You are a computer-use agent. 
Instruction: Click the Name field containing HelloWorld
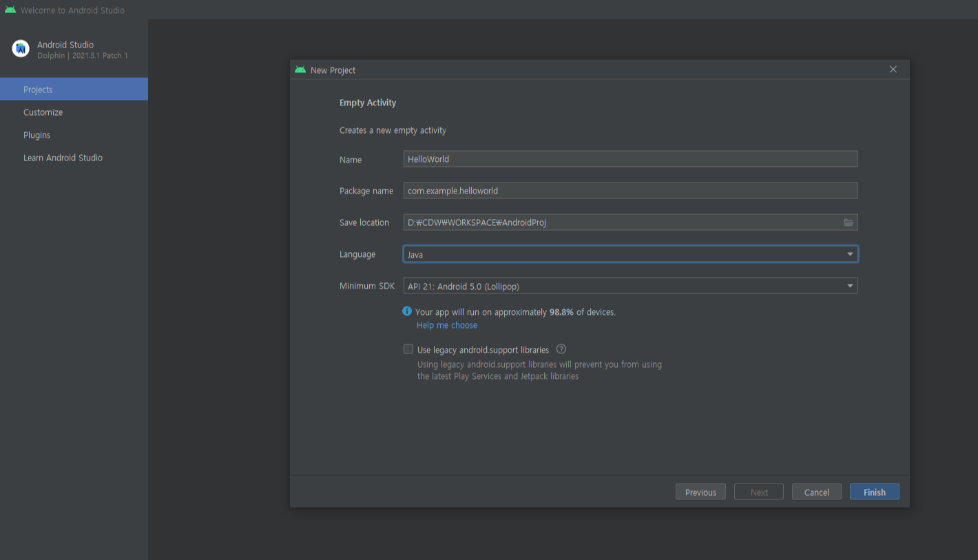[x=630, y=159]
